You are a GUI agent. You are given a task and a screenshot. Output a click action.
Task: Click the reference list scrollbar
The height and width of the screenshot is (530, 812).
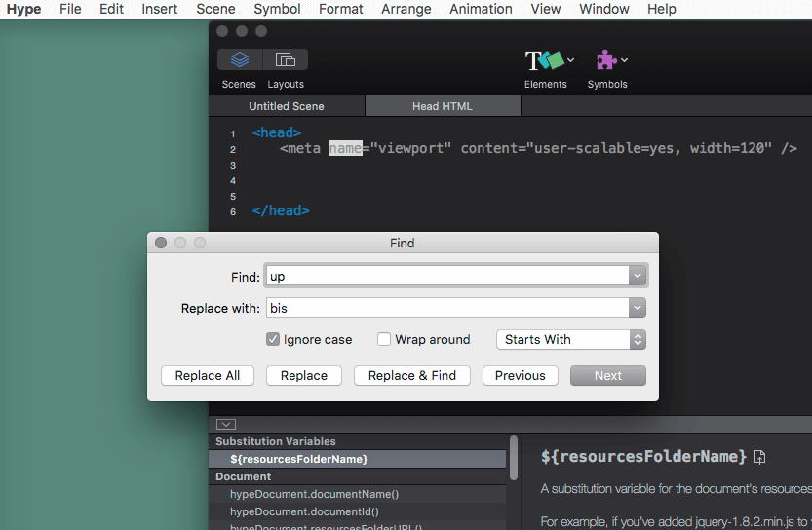513,458
